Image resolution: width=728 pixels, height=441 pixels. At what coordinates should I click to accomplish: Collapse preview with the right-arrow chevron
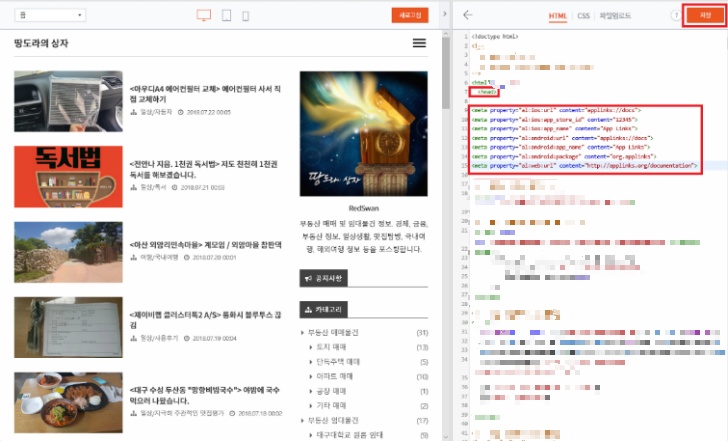[x=445, y=14]
